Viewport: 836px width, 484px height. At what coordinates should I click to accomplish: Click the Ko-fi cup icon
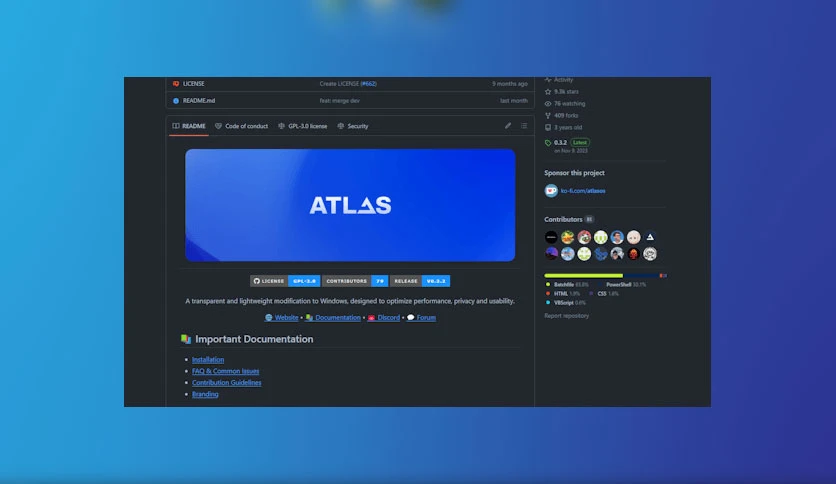551,190
